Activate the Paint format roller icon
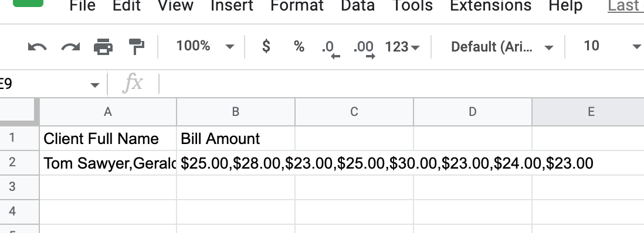 (x=136, y=47)
